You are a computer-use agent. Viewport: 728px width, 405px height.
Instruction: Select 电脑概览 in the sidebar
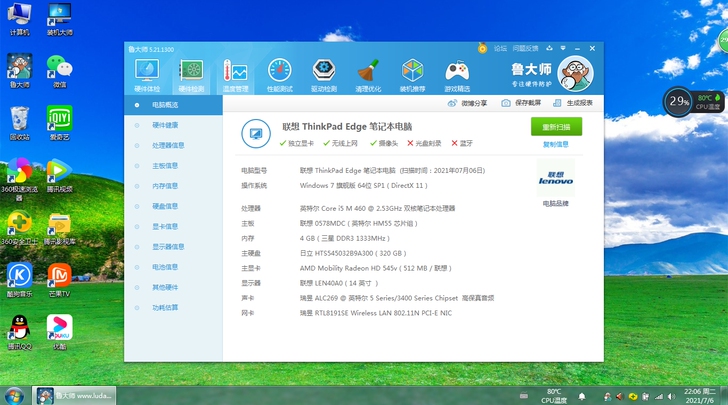pyautogui.click(x=173, y=105)
